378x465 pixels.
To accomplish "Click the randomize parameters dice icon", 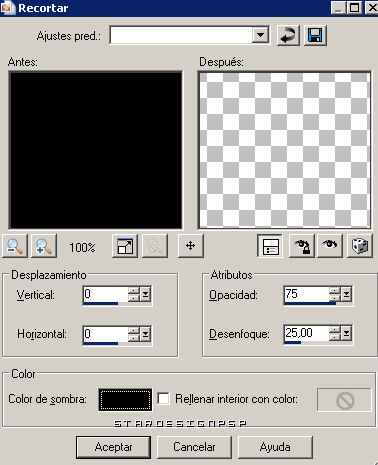I will [360, 246].
